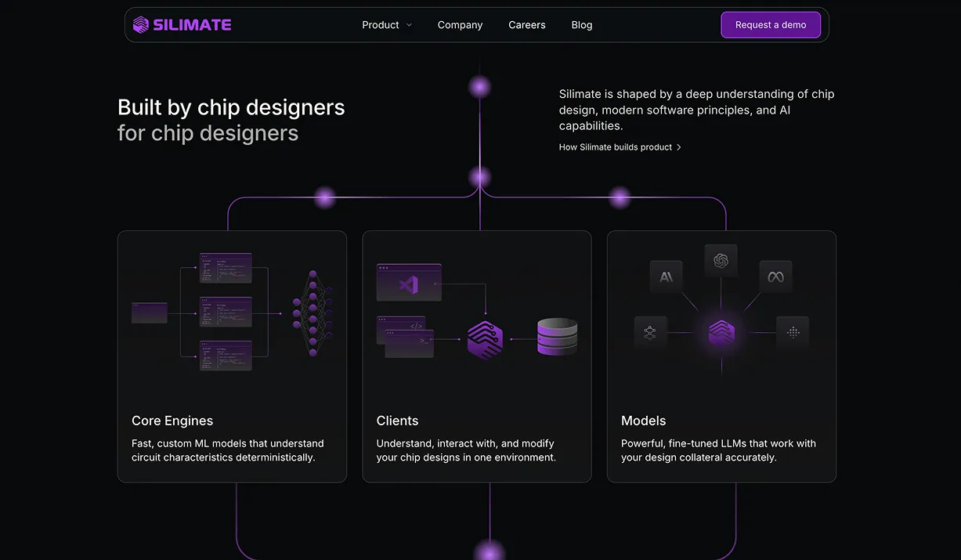Click the purple database cylinder icon

coord(557,337)
